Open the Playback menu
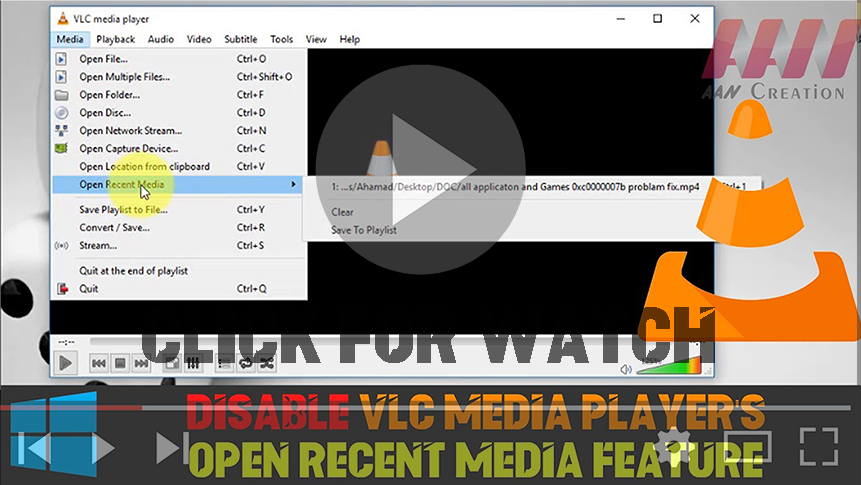This screenshot has height=485, width=861. coord(115,39)
